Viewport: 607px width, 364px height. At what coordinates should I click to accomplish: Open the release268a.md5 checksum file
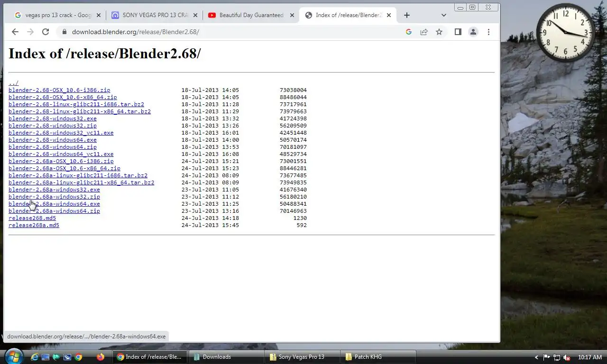pyautogui.click(x=34, y=225)
